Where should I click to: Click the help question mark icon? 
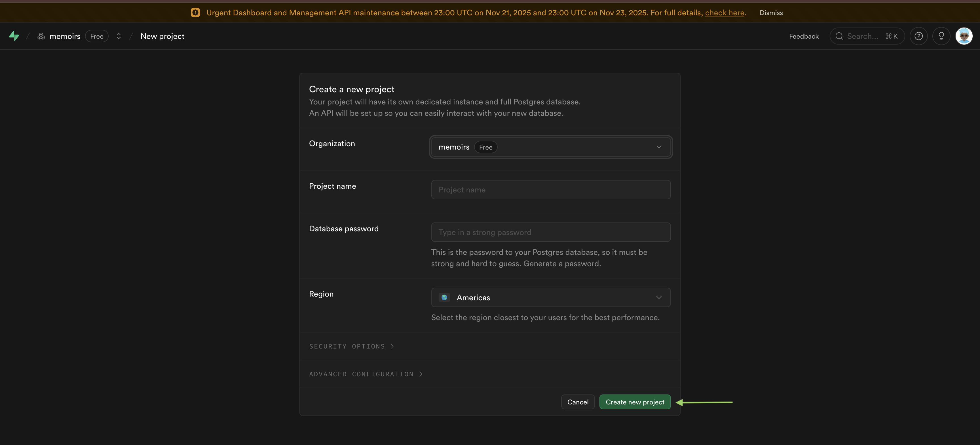click(918, 36)
